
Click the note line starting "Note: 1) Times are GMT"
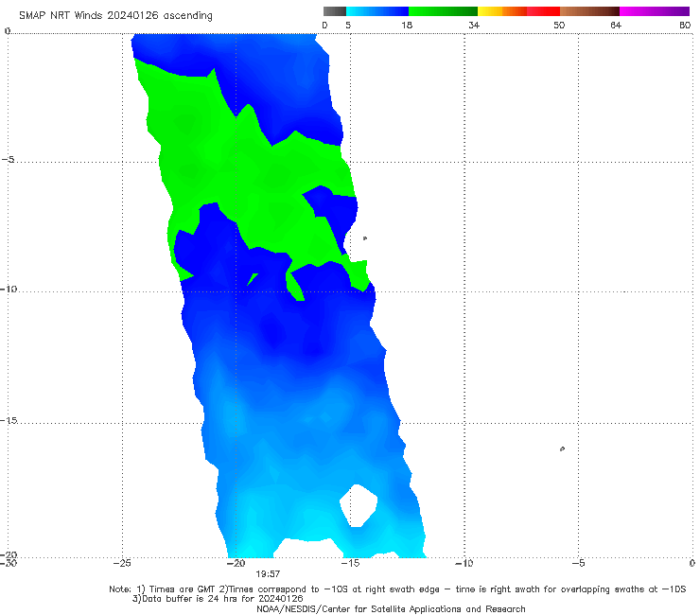tap(397, 589)
